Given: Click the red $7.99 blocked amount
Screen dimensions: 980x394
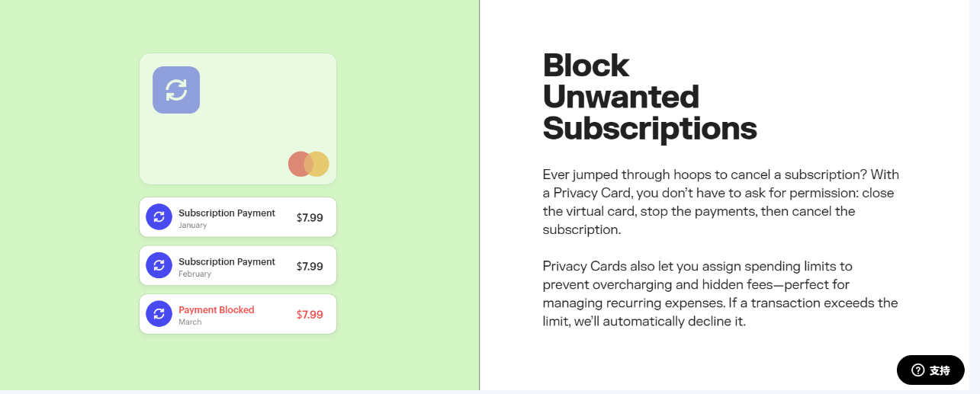Looking at the screenshot, I should click(310, 315).
